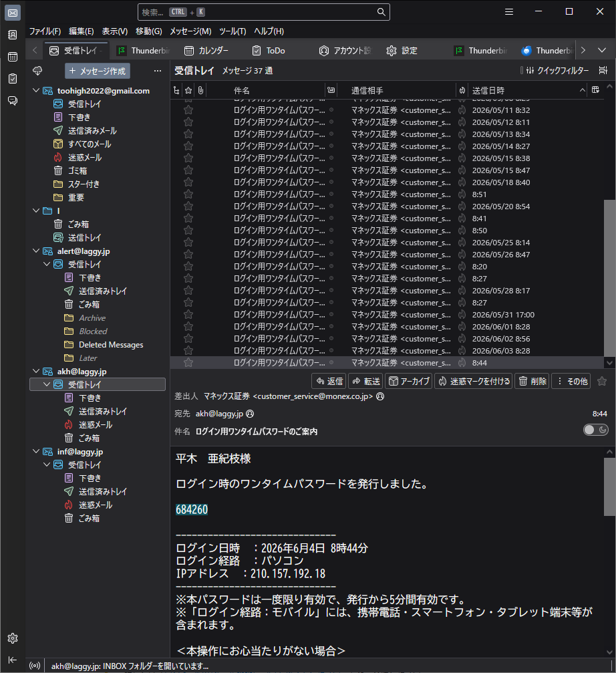Viewport: 616px width, 673px height.
Task: Click 迷惑マークを付ける junk button
Action: [x=474, y=381]
